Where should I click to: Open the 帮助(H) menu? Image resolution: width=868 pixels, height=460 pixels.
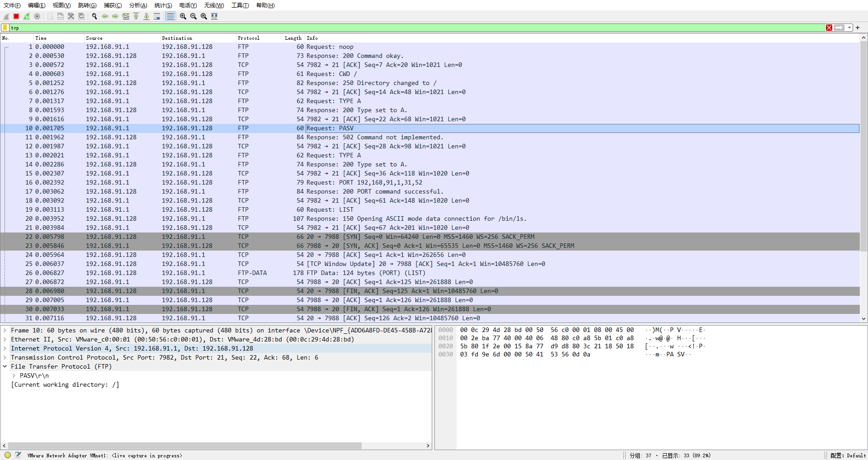coord(265,5)
